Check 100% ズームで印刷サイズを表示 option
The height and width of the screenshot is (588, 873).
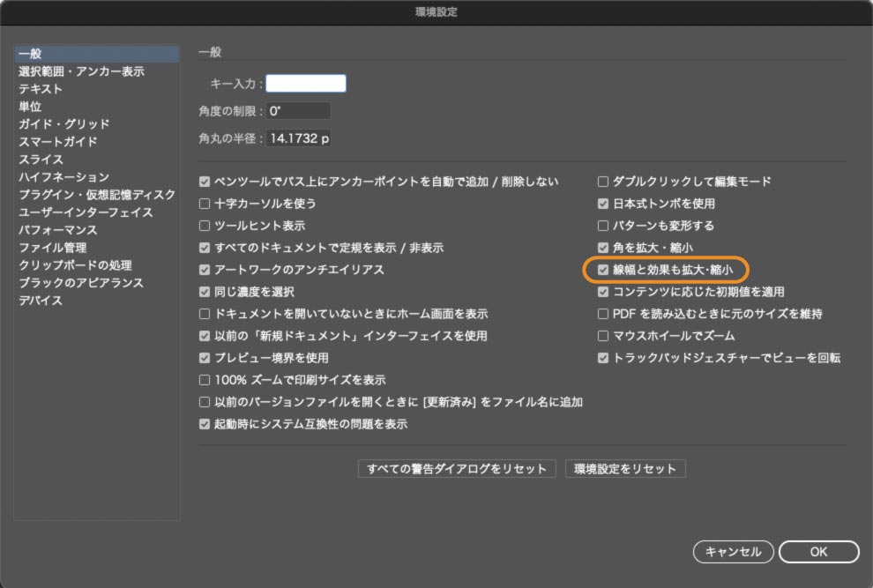coord(205,380)
